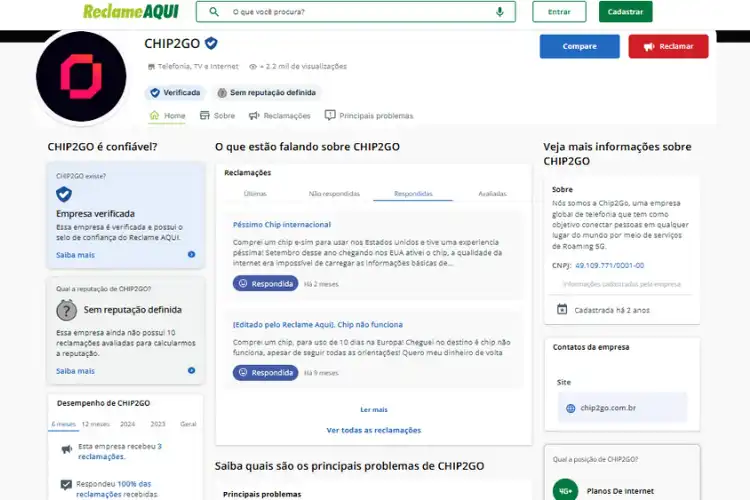
Task: Focus the 'O que você procura?' search field
Action: pos(355,11)
